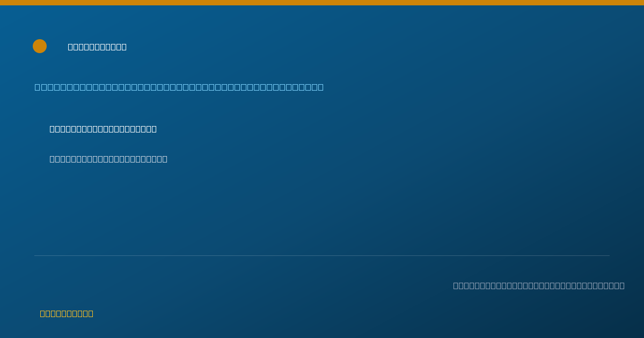Open the yellow link text in the footer
The width and height of the screenshot is (644, 338).
pos(67,313)
